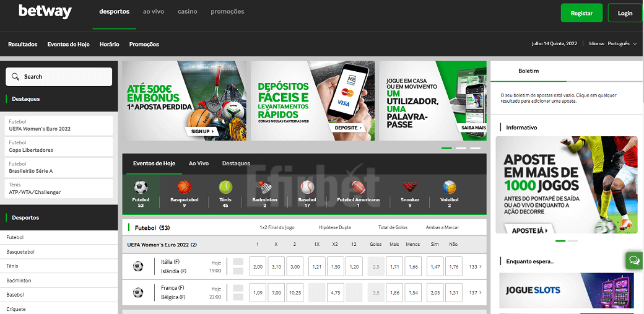The image size is (644, 314).
Task: Click the Betway logo
Action: [45, 12]
